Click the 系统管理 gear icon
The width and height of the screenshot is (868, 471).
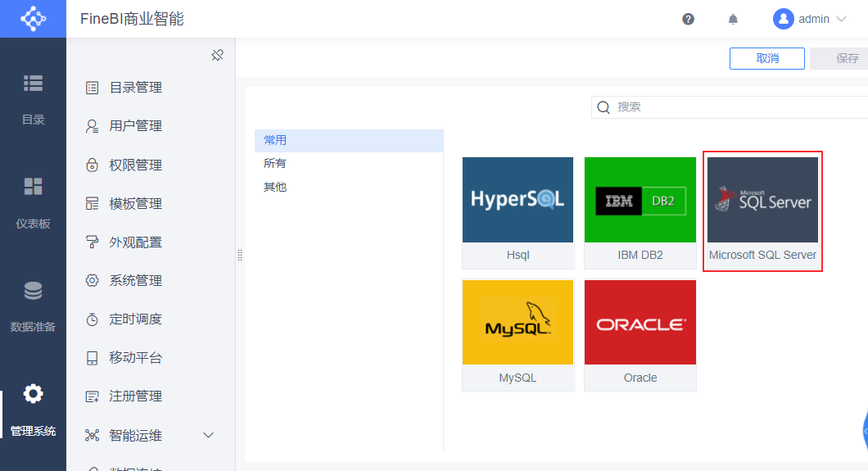[x=92, y=281]
